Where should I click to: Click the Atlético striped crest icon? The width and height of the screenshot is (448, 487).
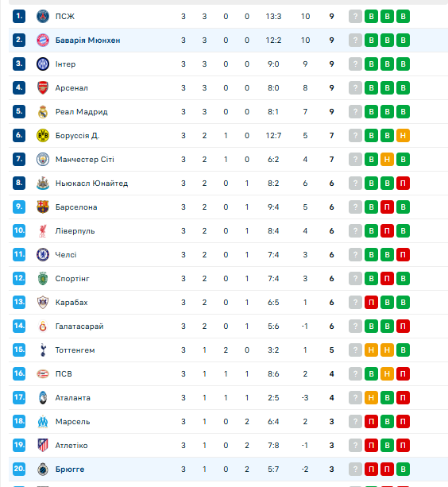coord(43,446)
